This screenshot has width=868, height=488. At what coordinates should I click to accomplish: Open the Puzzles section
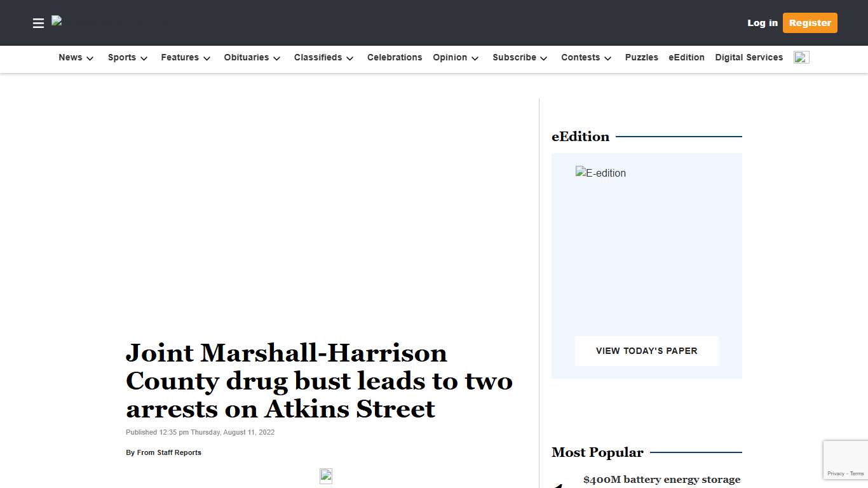tap(641, 57)
